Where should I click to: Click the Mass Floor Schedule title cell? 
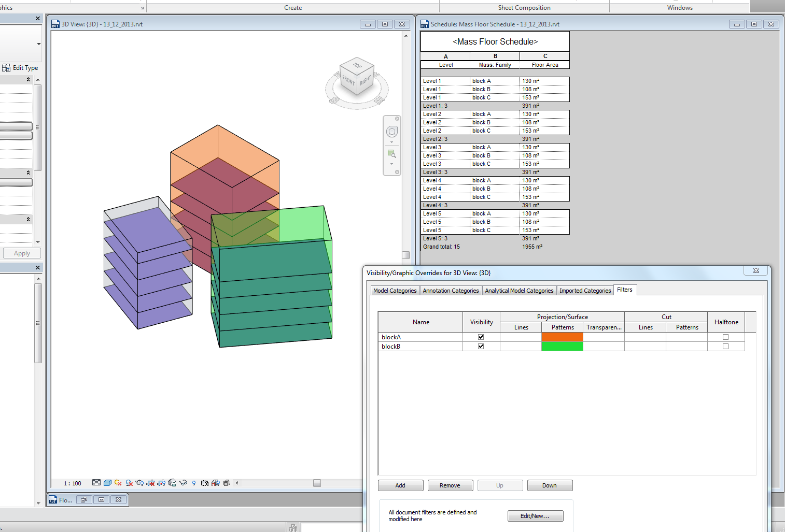pyautogui.click(x=495, y=41)
